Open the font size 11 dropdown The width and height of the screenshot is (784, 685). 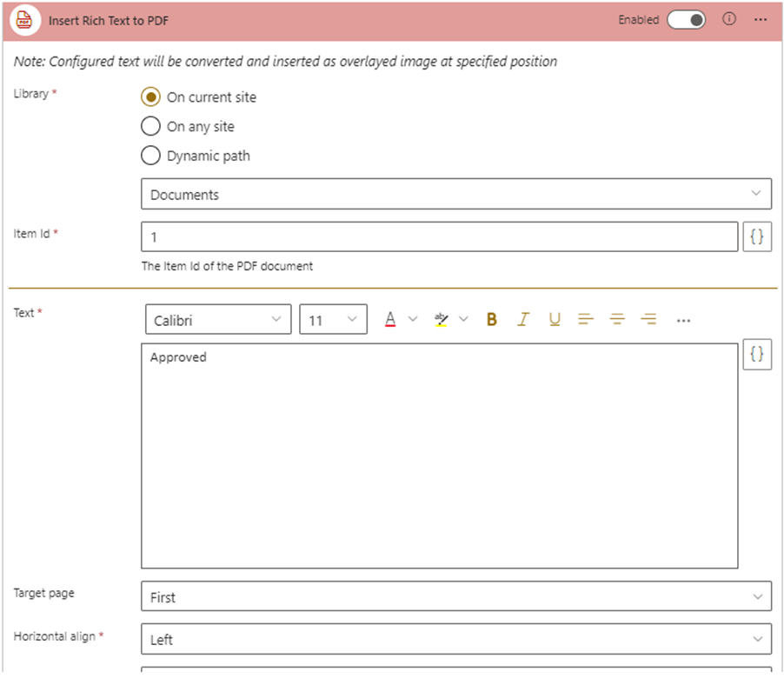click(x=333, y=320)
